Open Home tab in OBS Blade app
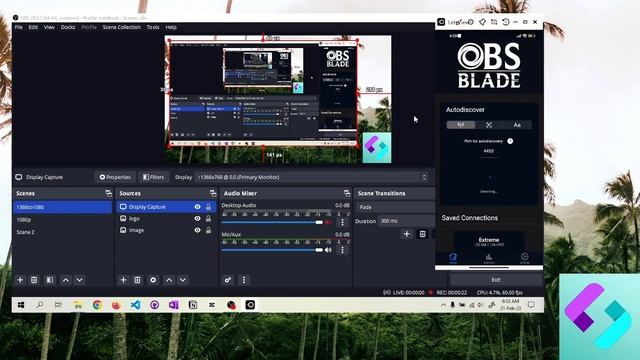The height and width of the screenshot is (360, 640). [453, 258]
